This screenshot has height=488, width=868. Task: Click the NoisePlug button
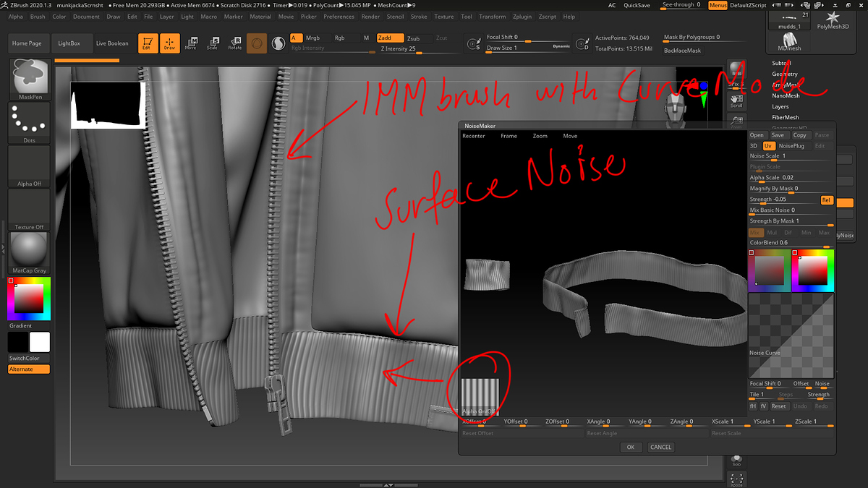(791, 146)
